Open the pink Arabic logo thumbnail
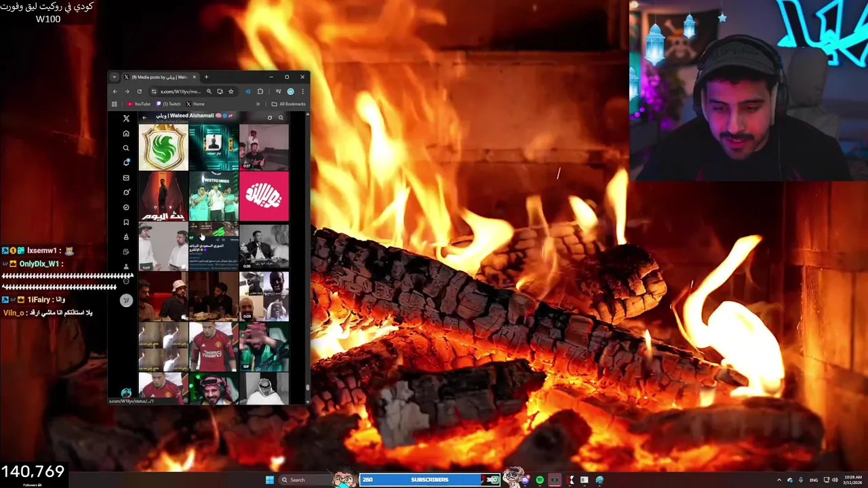868x488 pixels. pyautogui.click(x=264, y=197)
